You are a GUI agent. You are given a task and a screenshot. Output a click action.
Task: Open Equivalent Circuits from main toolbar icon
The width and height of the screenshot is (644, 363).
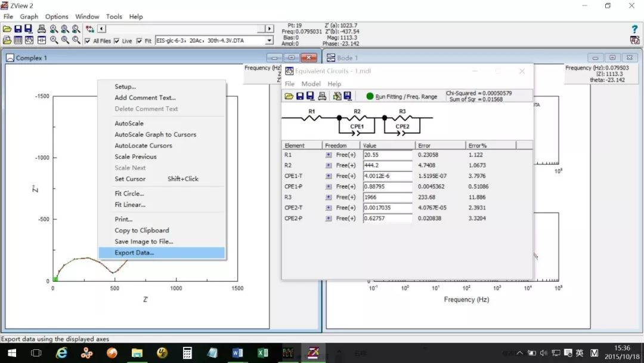[29, 40]
